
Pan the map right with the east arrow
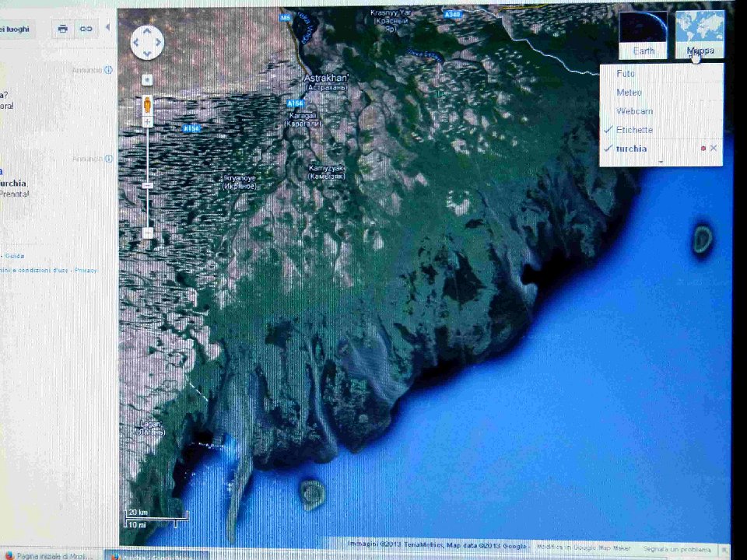point(158,43)
